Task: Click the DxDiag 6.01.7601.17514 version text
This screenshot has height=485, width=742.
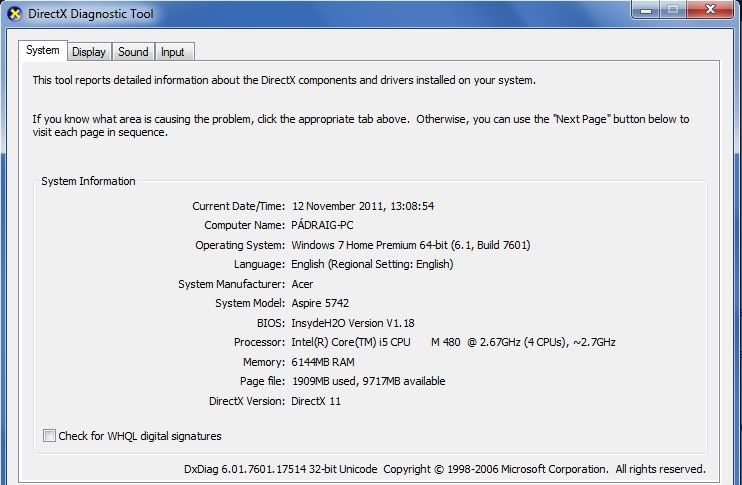Action: tap(281, 469)
